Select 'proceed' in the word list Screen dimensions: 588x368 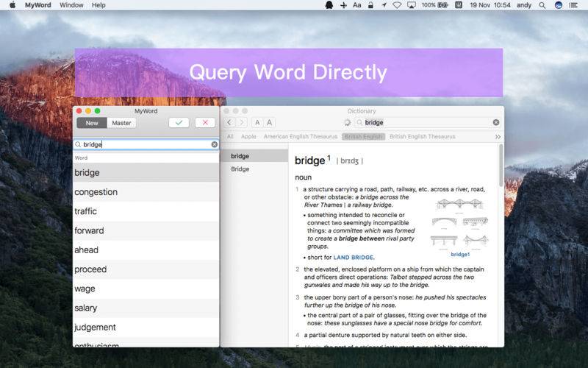click(x=146, y=269)
